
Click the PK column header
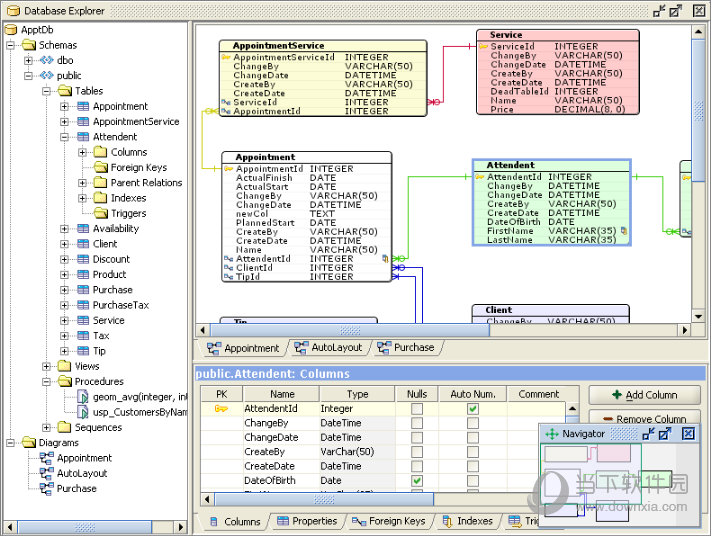pyautogui.click(x=222, y=394)
